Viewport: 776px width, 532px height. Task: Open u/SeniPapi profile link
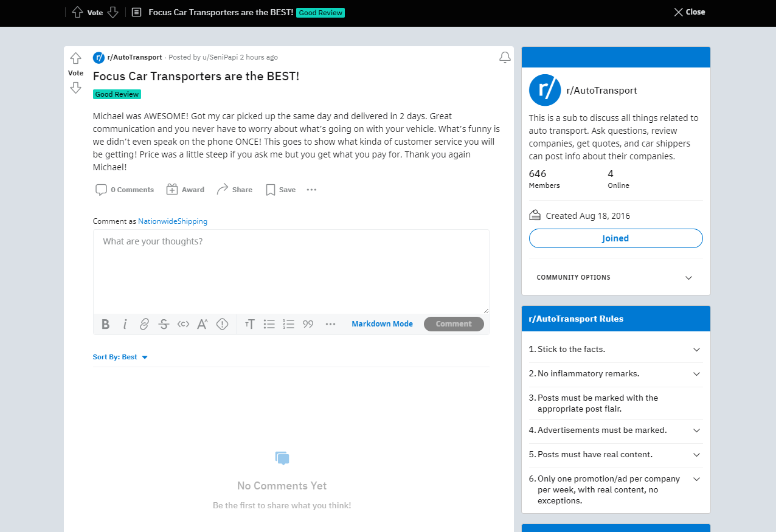[220, 57]
